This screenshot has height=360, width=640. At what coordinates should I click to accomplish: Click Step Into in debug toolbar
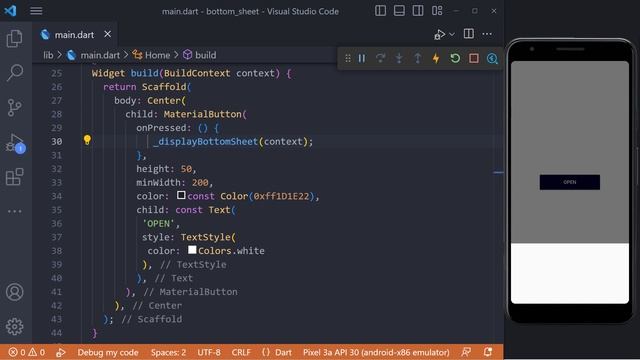pos(399,58)
